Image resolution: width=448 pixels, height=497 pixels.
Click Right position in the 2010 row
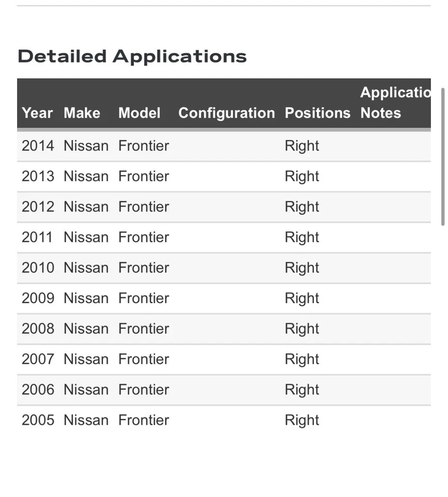click(302, 268)
